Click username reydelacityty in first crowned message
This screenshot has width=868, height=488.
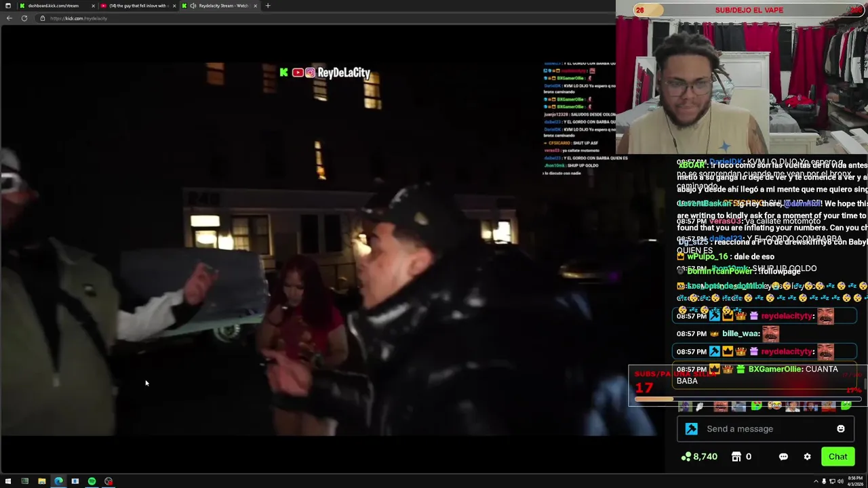[787, 316]
